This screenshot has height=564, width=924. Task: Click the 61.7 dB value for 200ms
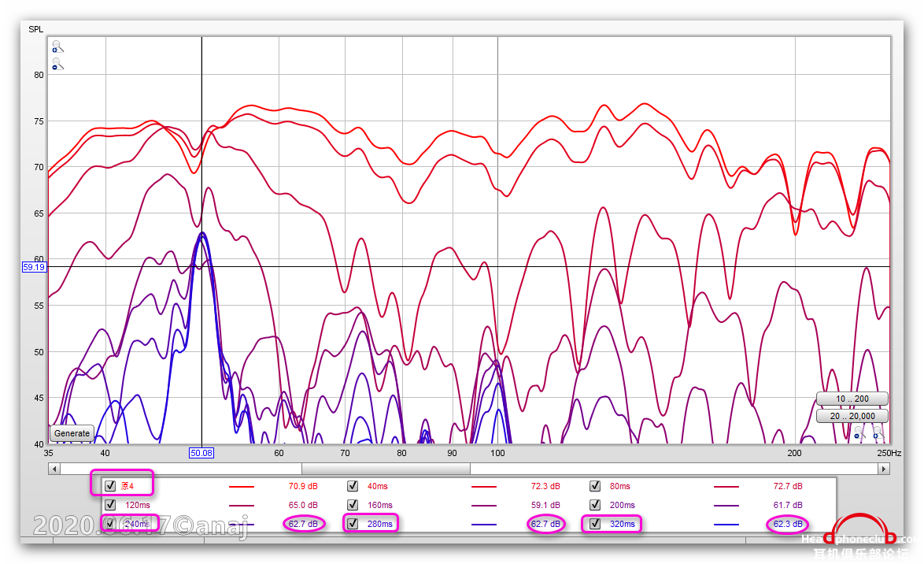pyautogui.click(x=788, y=505)
